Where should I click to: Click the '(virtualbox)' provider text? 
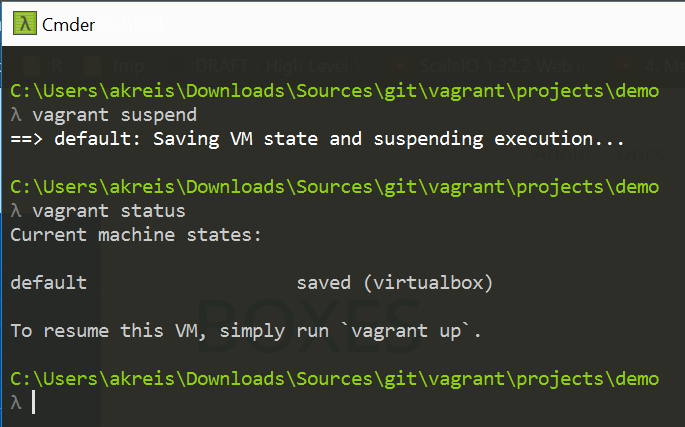428,283
